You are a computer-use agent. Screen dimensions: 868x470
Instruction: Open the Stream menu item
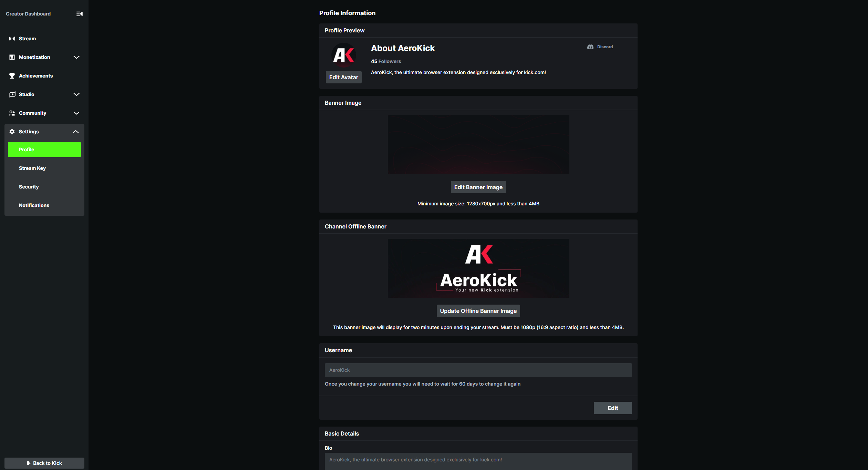(x=44, y=39)
